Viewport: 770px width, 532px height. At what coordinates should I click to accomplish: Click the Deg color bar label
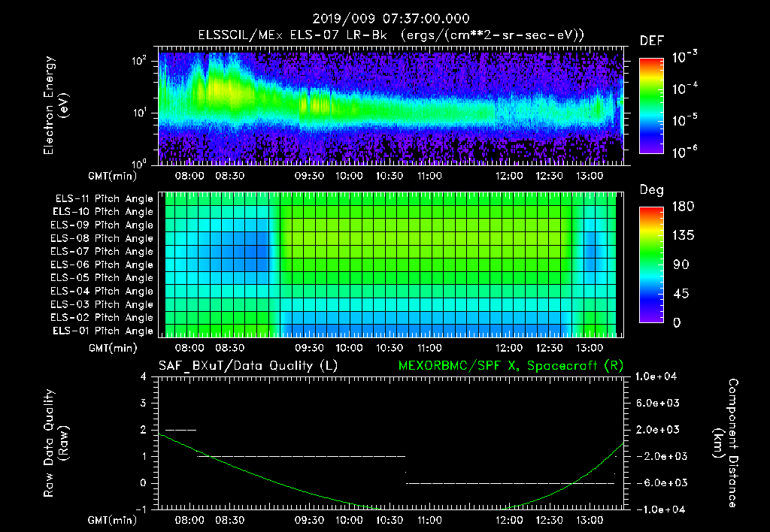(652, 190)
